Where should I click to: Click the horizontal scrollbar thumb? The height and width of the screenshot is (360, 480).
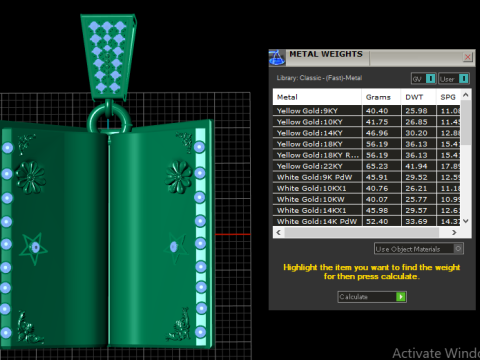coord(362,232)
